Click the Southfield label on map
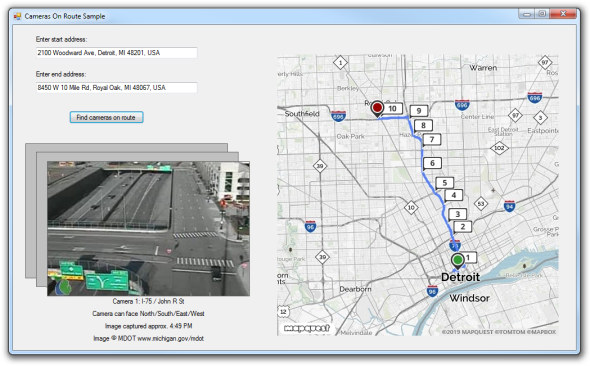This screenshot has height=366, width=590. pyautogui.click(x=302, y=114)
